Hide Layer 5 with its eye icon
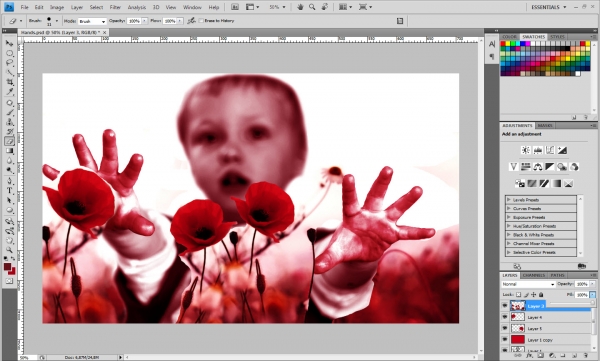Screen dimensions: 600x361 click(x=505, y=328)
